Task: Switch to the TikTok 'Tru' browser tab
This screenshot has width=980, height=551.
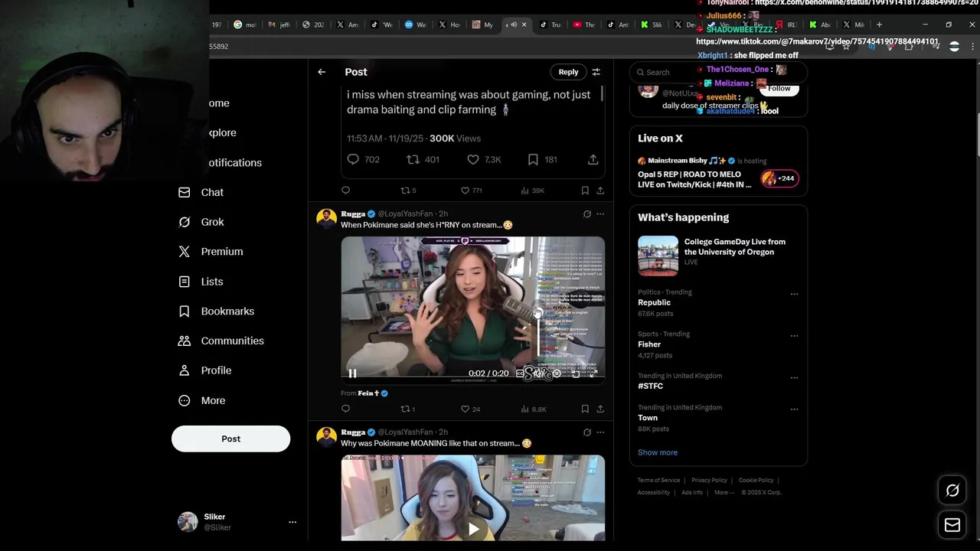Action: coord(551,24)
